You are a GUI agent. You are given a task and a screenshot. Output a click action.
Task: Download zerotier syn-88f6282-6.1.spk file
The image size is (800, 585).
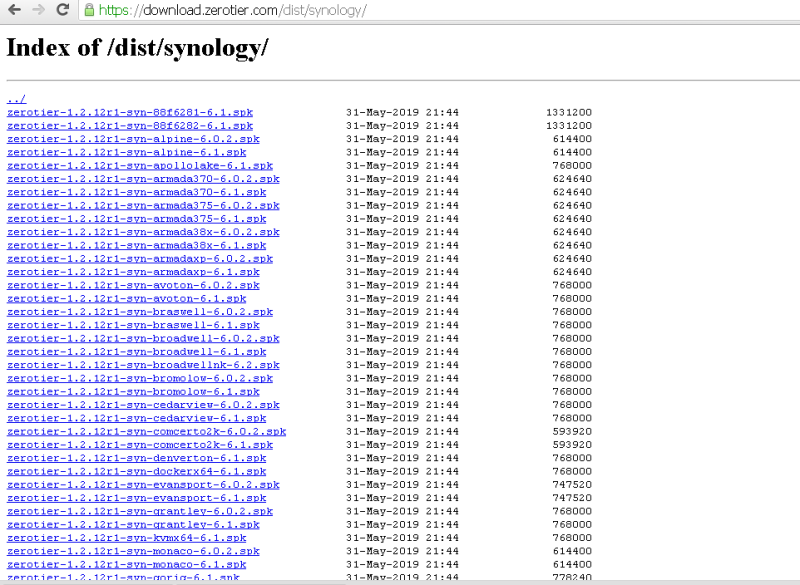point(129,126)
